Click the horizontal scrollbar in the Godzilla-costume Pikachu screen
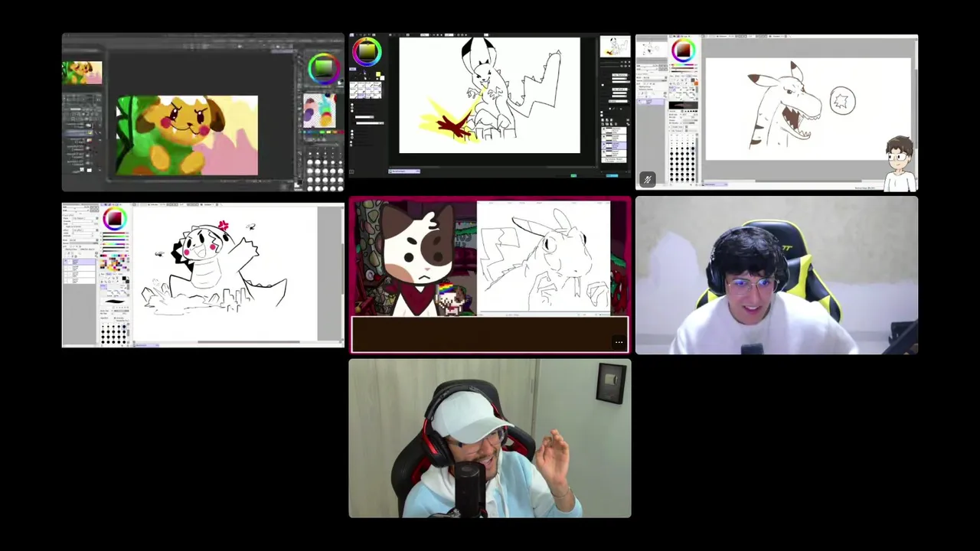 pyautogui.click(x=249, y=342)
